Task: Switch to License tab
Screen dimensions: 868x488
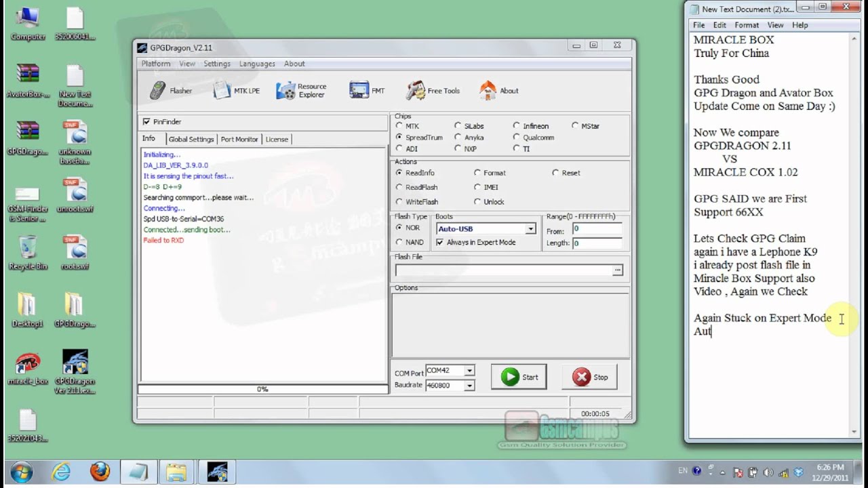Action: click(x=277, y=140)
